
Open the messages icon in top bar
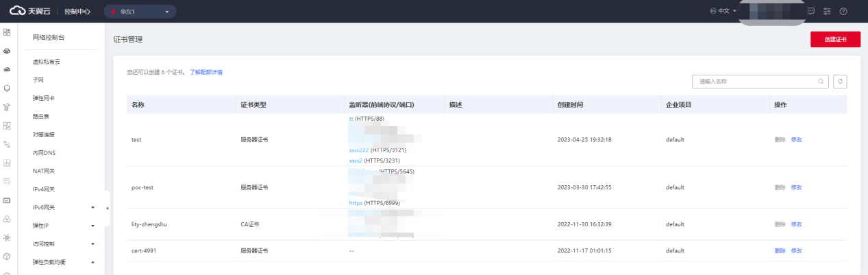pos(811,11)
